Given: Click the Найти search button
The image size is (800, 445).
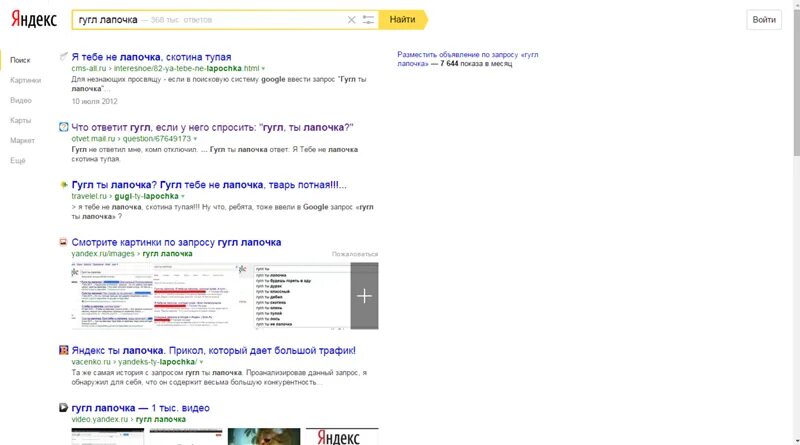Looking at the screenshot, I should point(403,19).
